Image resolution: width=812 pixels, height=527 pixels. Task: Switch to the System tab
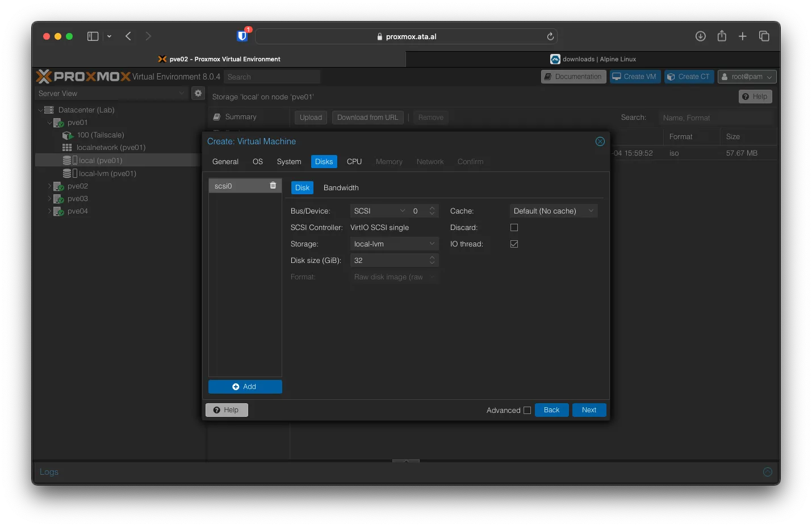[x=289, y=162]
